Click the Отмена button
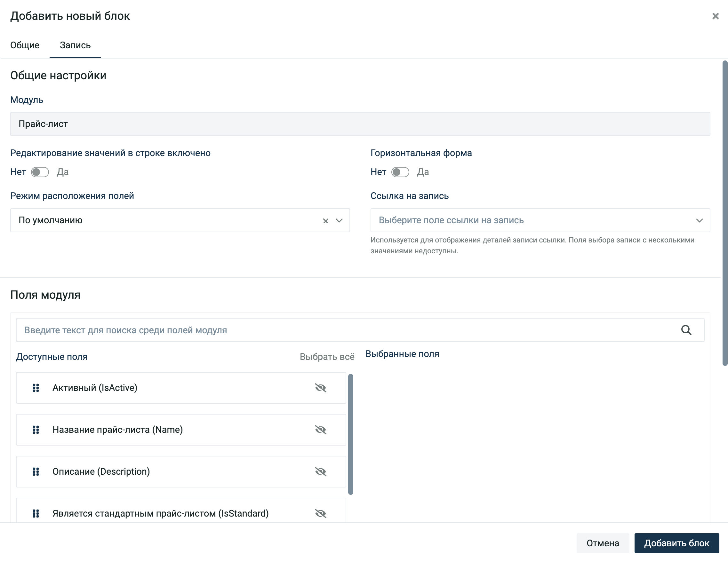The width and height of the screenshot is (728, 562). 603,543
